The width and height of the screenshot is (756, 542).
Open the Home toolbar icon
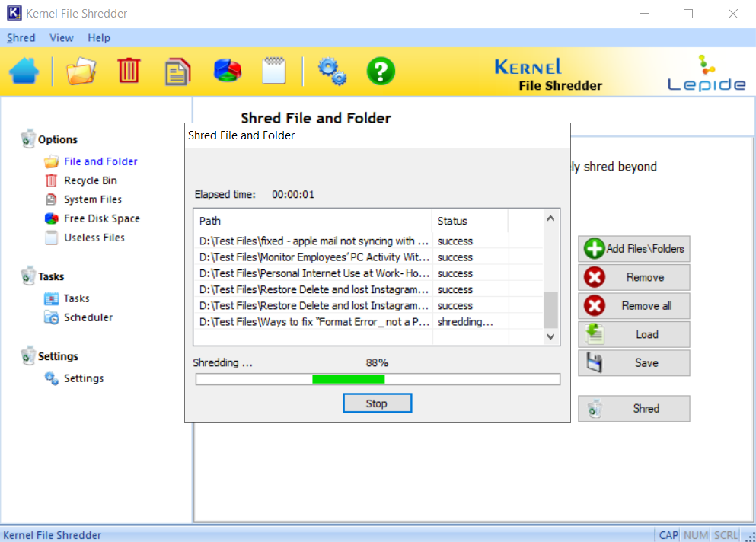[x=24, y=72]
